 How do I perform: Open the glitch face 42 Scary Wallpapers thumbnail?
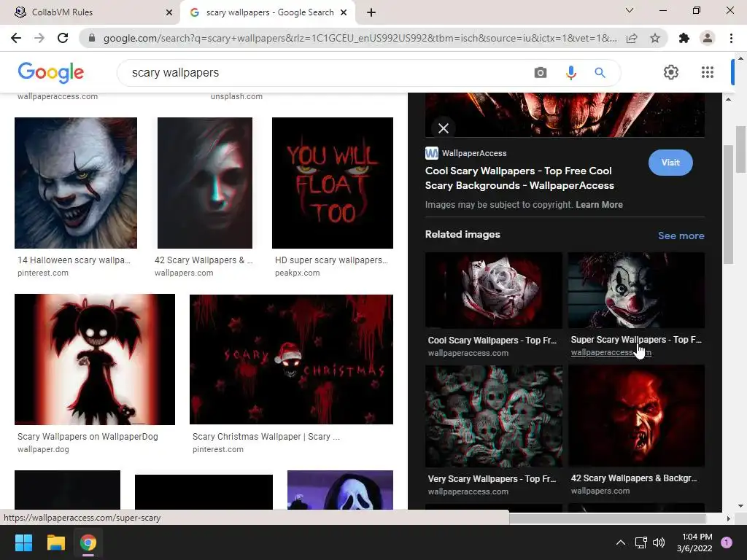point(205,183)
